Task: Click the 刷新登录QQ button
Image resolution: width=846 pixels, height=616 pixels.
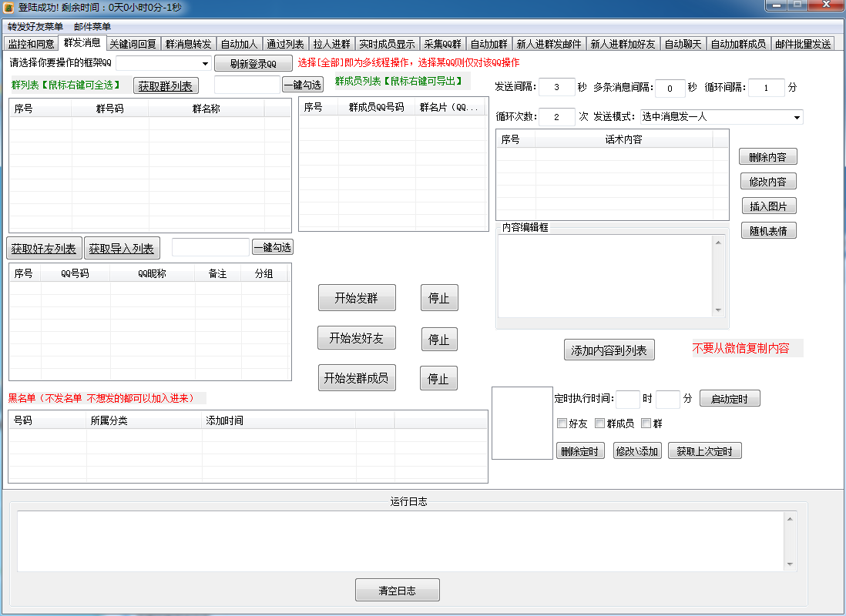Action: click(253, 64)
